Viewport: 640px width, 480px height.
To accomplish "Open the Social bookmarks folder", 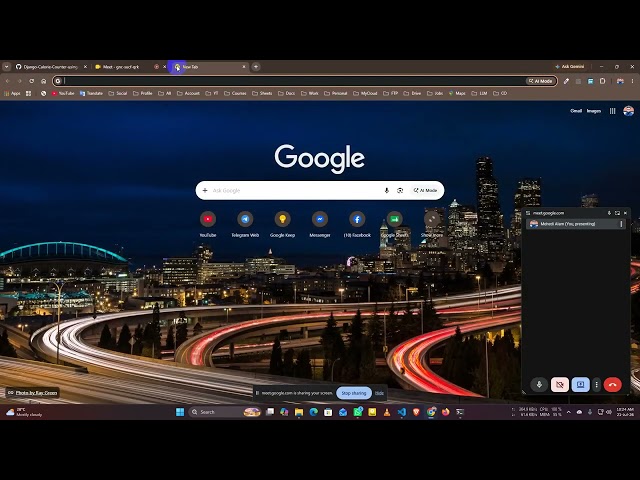I will point(118,93).
